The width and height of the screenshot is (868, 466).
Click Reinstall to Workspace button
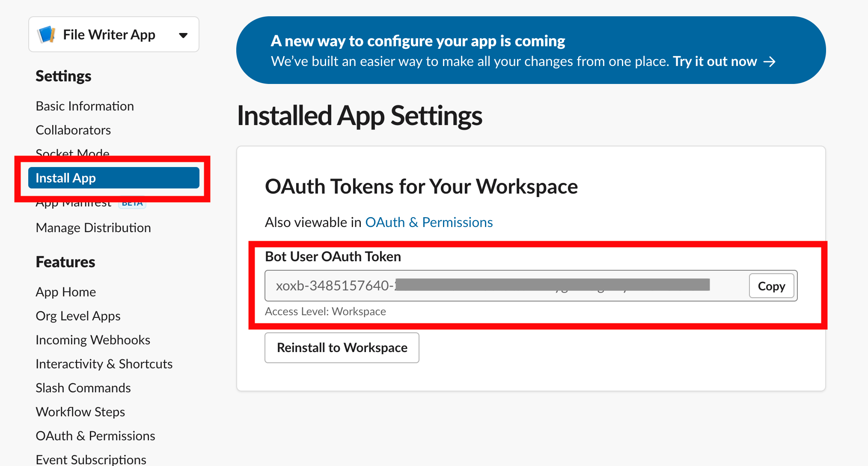[342, 348]
